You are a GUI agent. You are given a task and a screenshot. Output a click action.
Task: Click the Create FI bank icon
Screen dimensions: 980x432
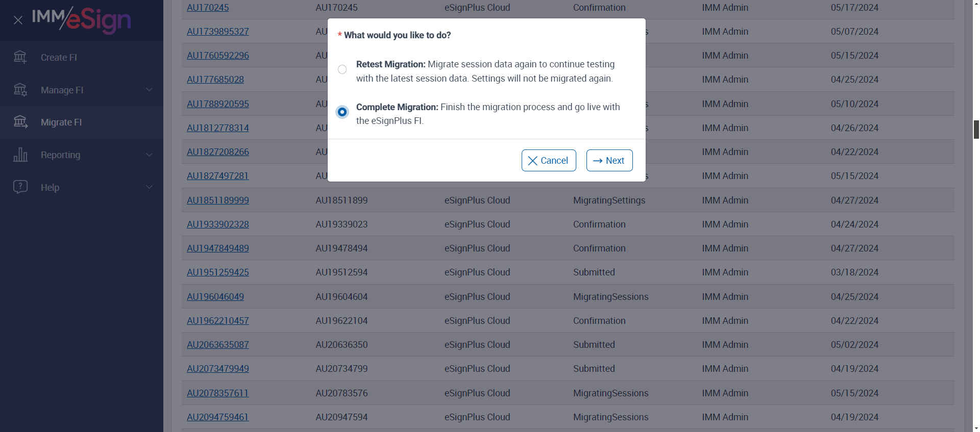[20, 57]
